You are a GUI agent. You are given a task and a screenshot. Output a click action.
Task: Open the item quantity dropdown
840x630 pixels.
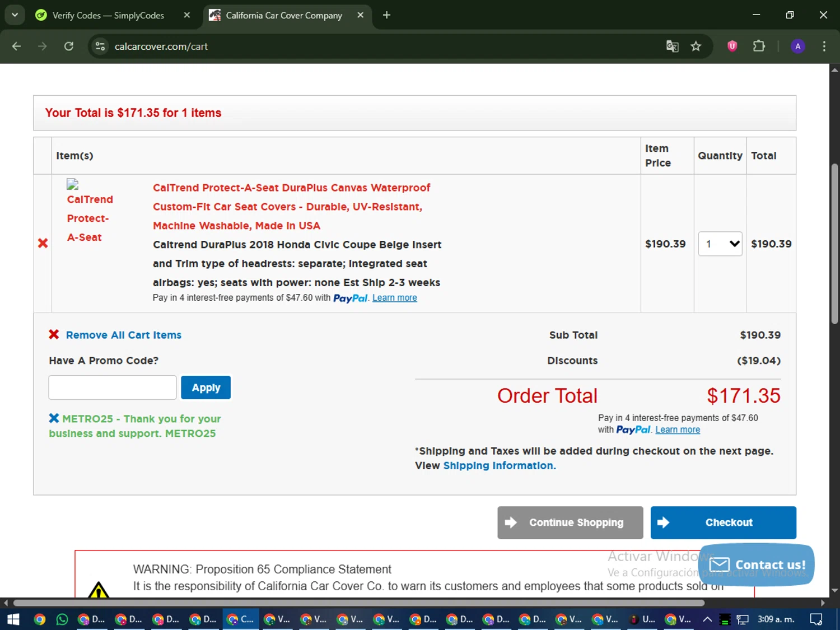[x=720, y=244]
